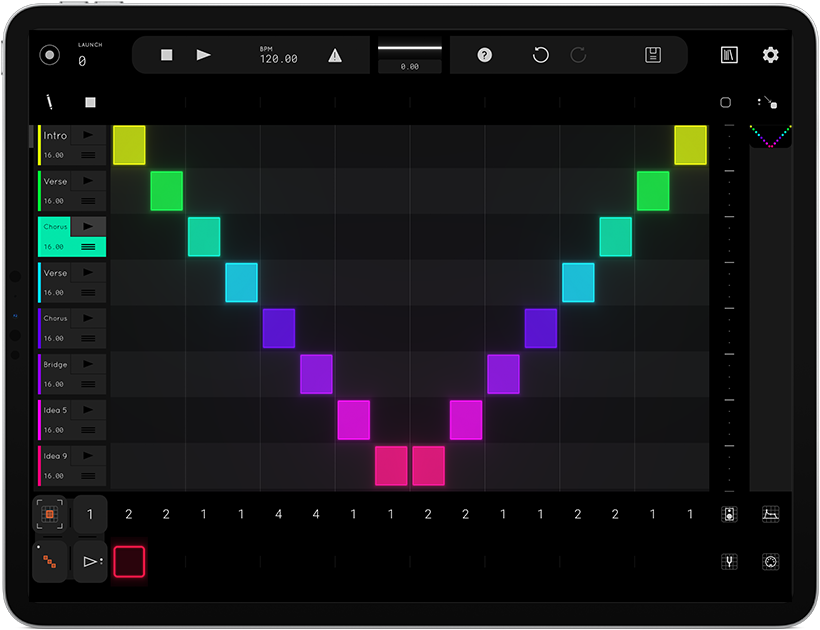Image resolution: width=820 pixels, height=630 pixels.
Task: Open the green Verse row handle lines
Action: (88, 201)
